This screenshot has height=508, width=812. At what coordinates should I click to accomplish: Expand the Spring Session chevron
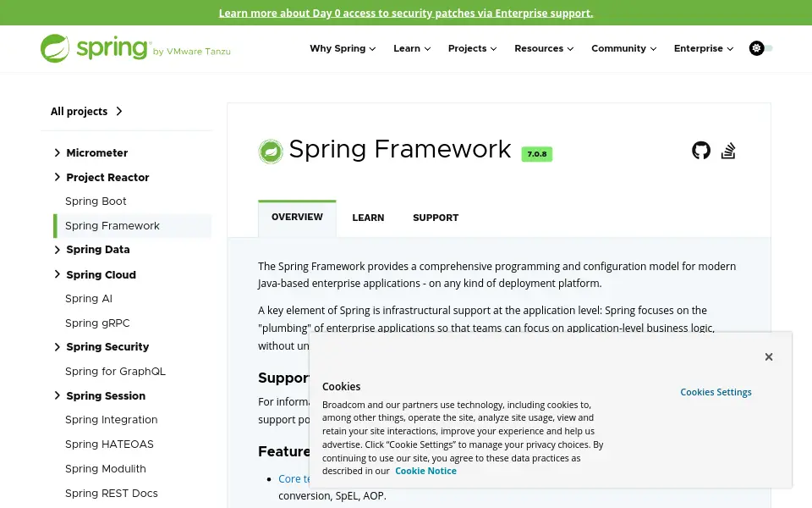(57, 395)
